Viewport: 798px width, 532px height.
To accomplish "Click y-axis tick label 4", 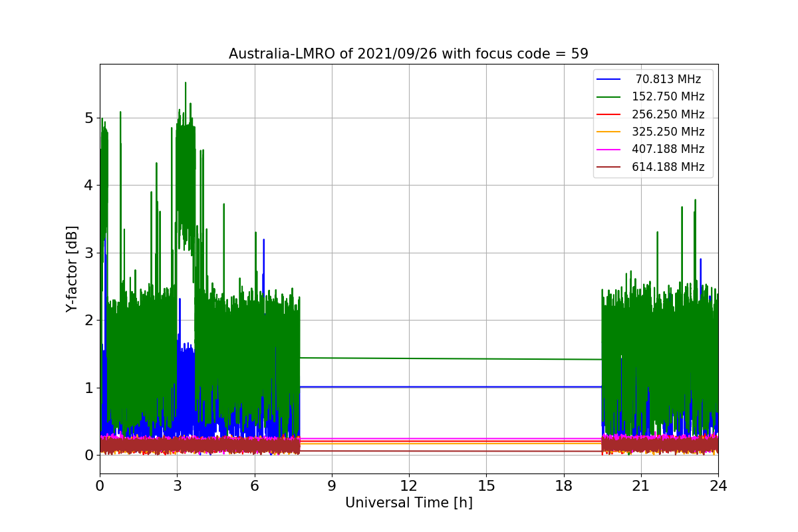I will point(88,186).
